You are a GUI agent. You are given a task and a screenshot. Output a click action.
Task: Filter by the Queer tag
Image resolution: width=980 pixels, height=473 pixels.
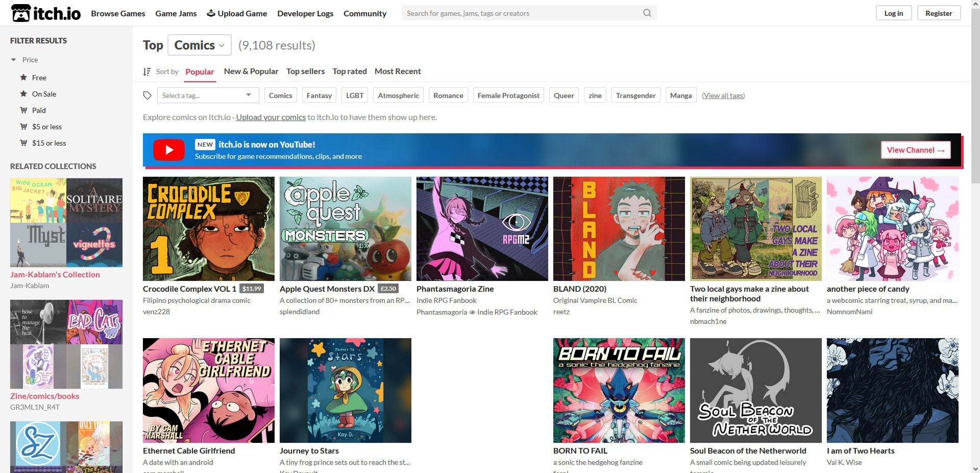564,96
